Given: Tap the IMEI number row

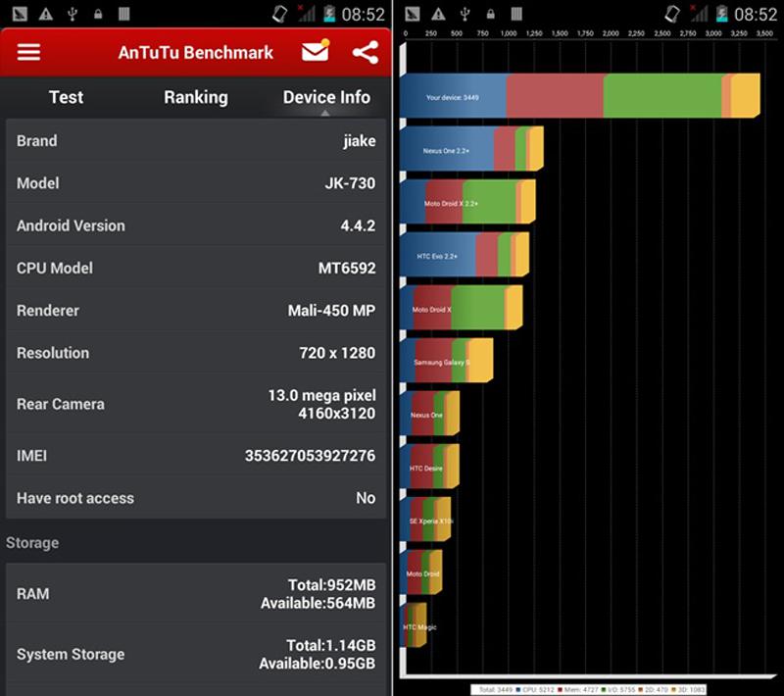Looking at the screenshot, I should pyautogui.click(x=195, y=456).
